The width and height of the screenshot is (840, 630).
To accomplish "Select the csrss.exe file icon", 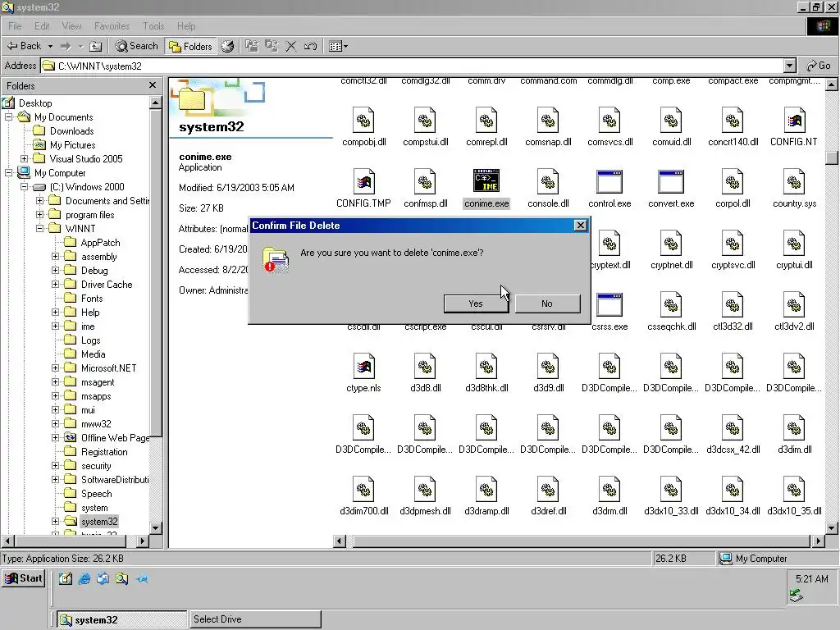I will pos(609,305).
